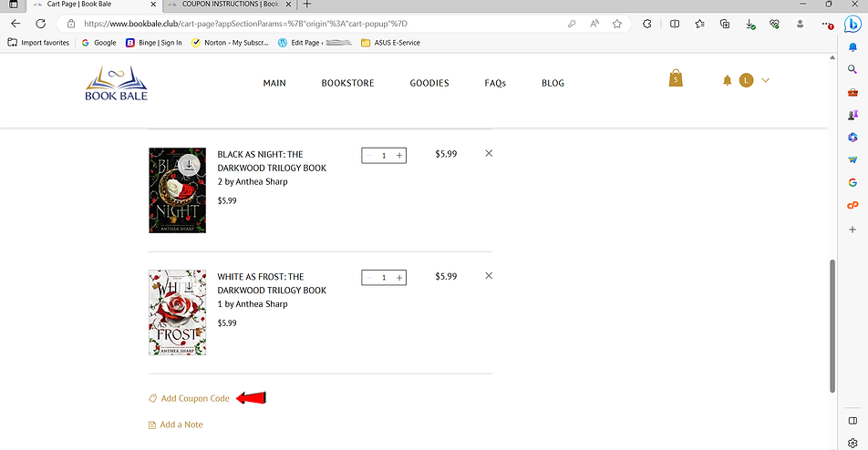Open the MAIN menu item
This screenshot has width=868, height=450.
click(274, 83)
